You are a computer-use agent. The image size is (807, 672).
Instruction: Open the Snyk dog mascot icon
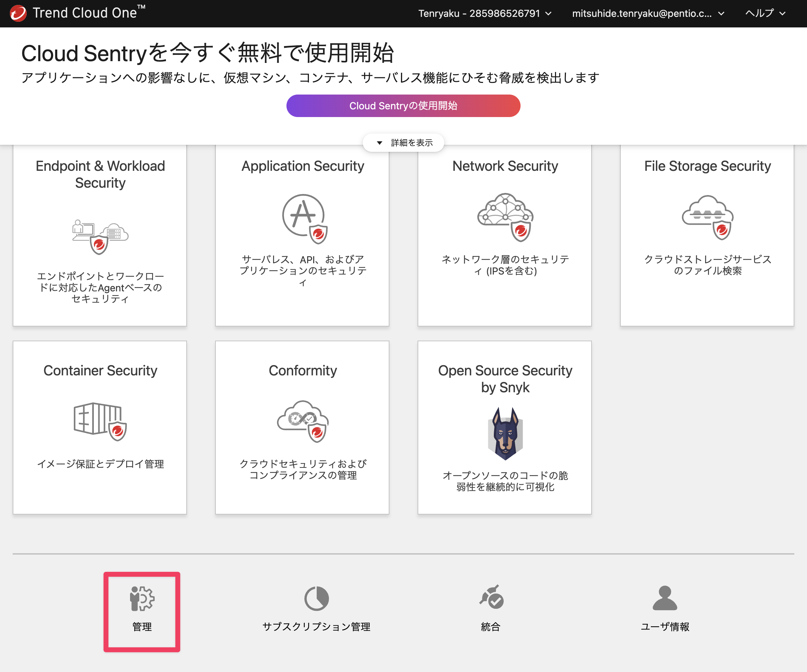tap(505, 433)
